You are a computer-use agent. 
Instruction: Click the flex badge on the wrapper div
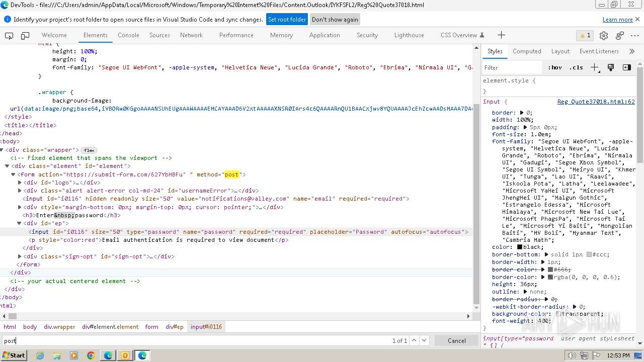(x=89, y=150)
